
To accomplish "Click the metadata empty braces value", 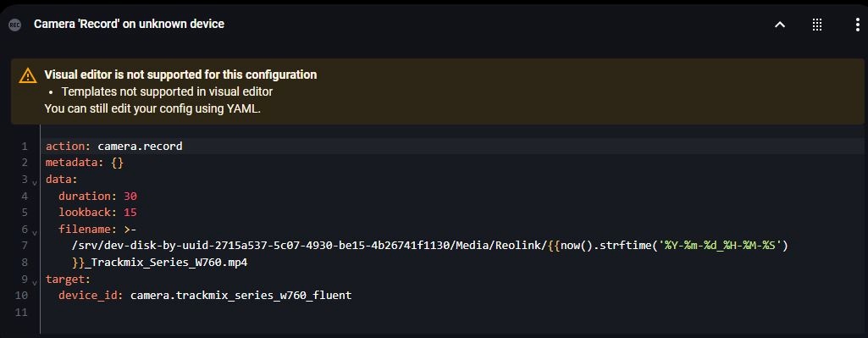I will 118,163.
